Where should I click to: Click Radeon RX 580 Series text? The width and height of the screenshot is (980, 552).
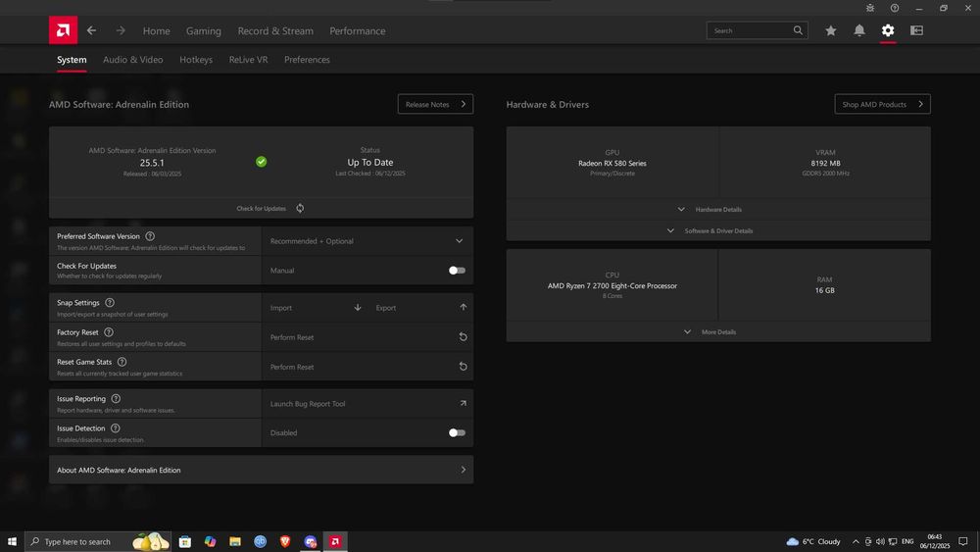coord(612,163)
